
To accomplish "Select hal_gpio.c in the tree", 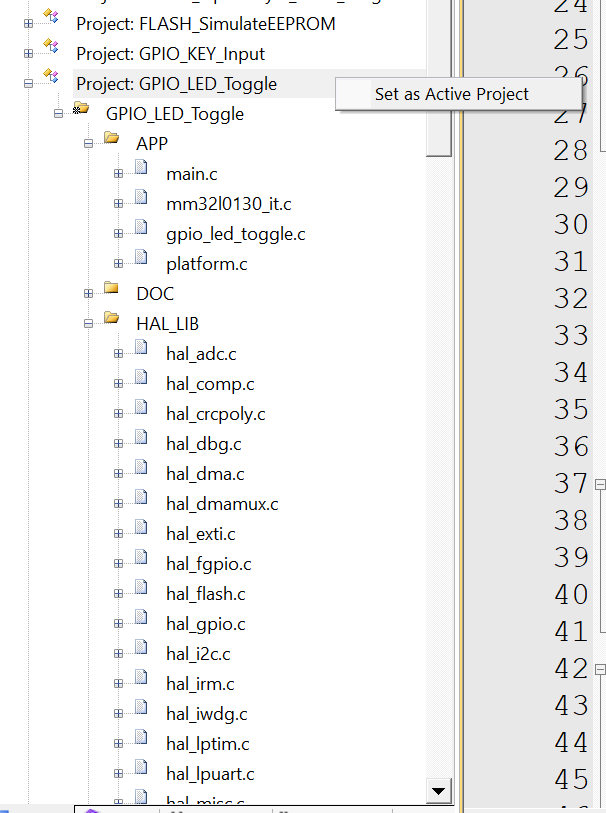I will click(x=205, y=624).
